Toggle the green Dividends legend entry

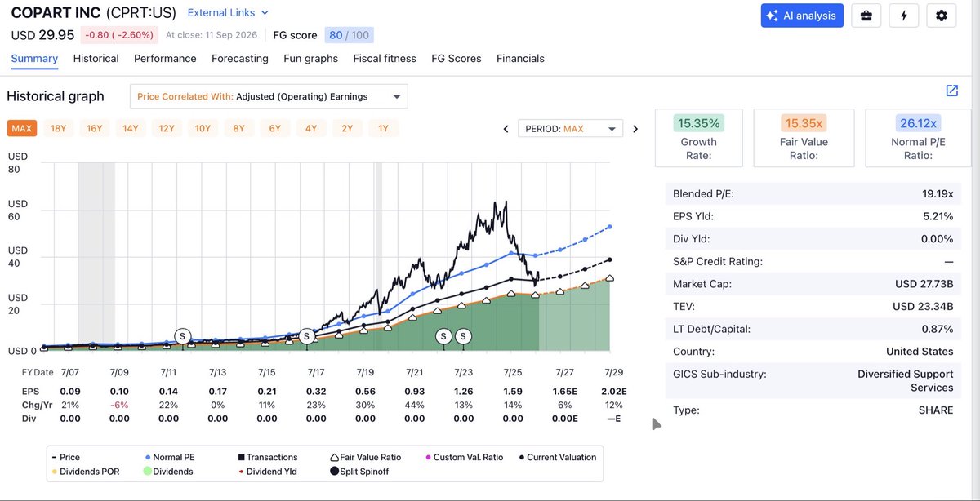pos(167,472)
